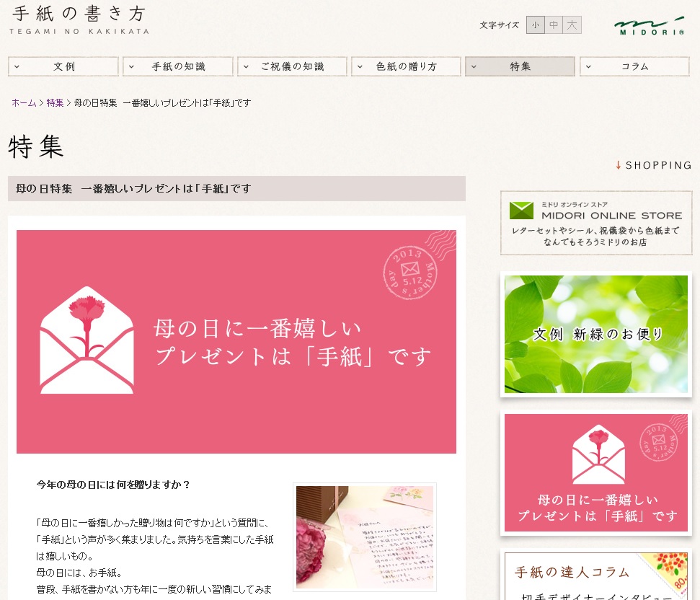This screenshot has height=600, width=700.
Task: Set text size to 小 (small)
Action: coord(535,25)
